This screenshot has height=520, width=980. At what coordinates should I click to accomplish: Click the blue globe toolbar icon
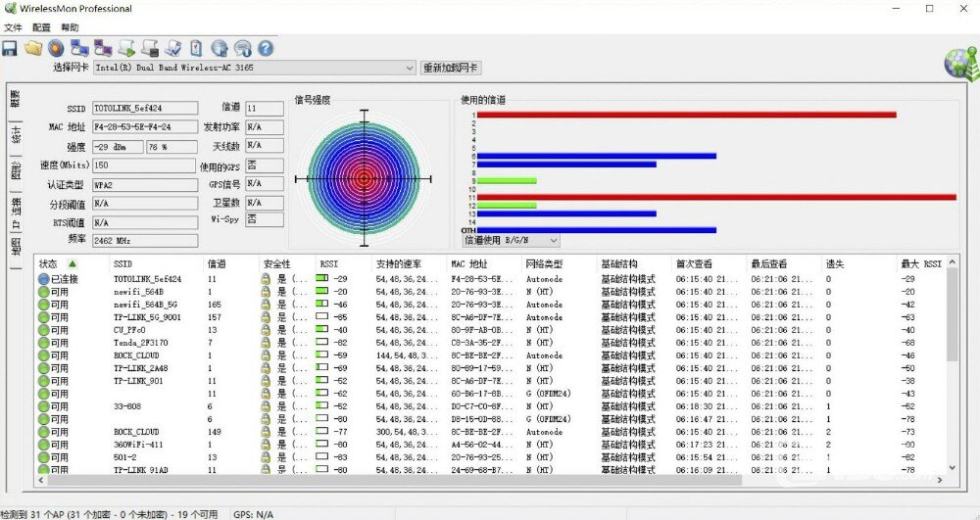[x=219, y=48]
